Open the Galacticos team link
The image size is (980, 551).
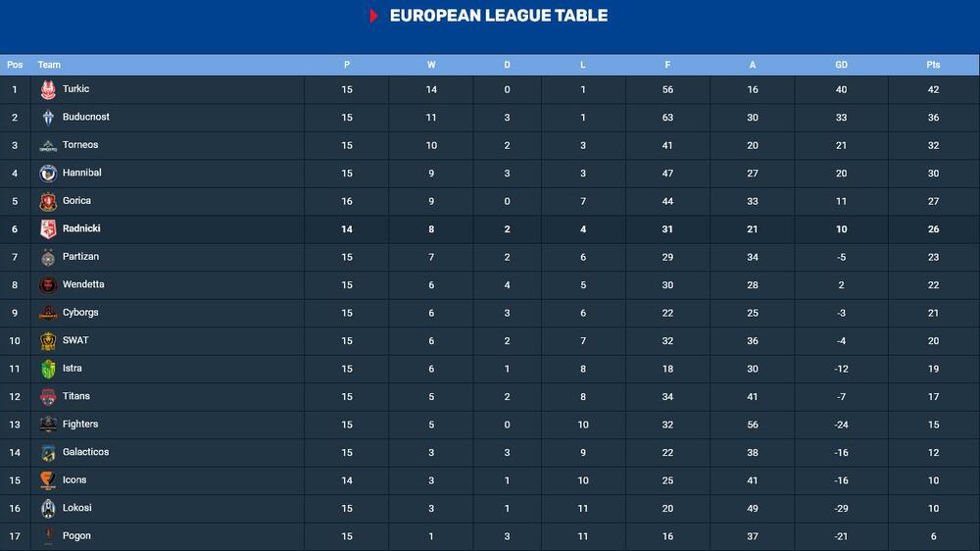tap(85, 453)
